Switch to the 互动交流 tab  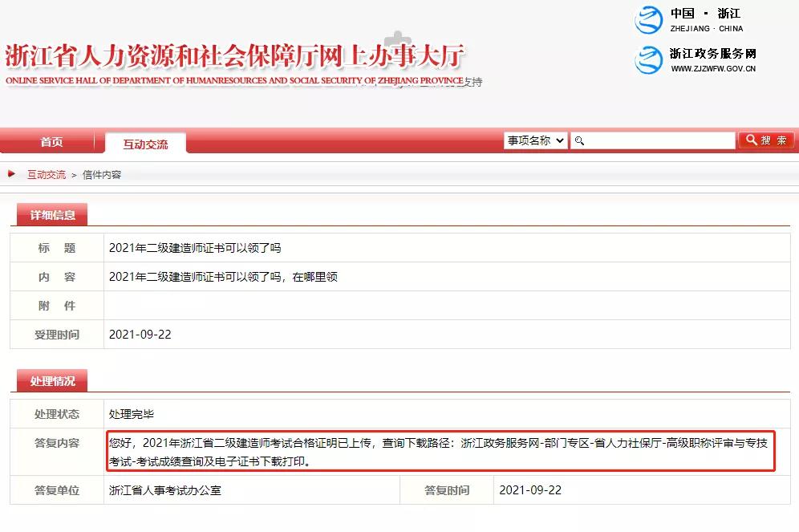[x=145, y=144]
